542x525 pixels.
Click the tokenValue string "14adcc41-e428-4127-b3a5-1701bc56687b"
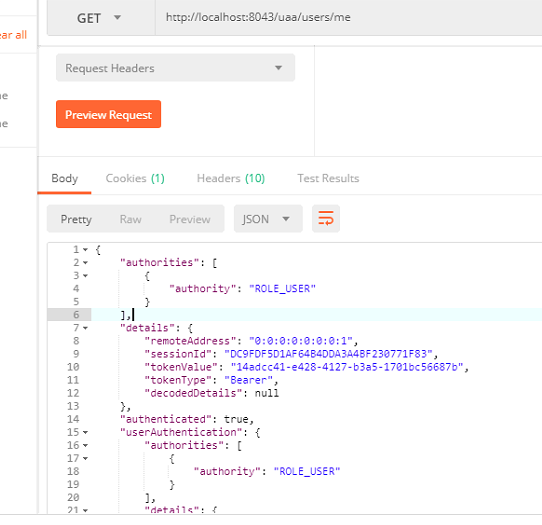click(347, 367)
